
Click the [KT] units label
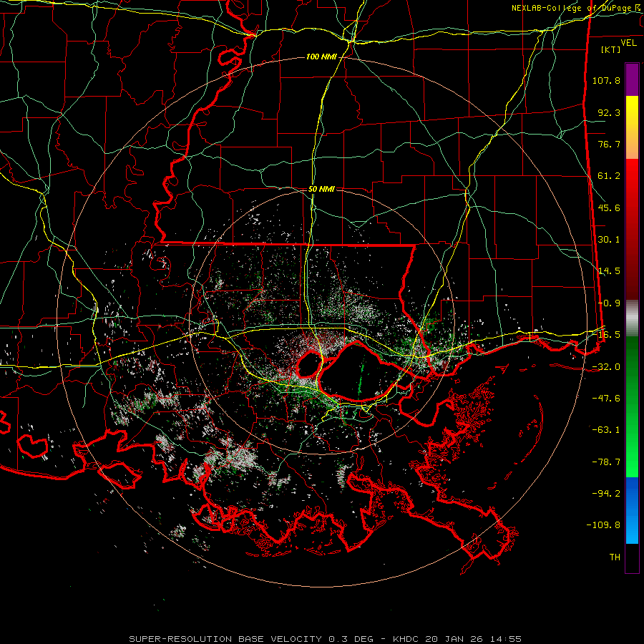click(611, 49)
